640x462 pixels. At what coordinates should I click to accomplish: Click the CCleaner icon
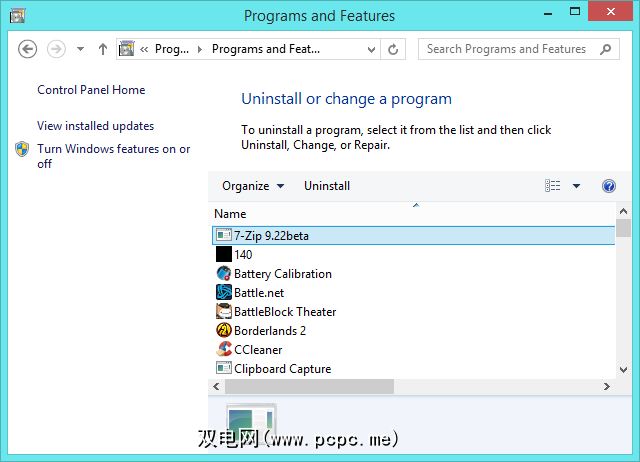click(224, 349)
